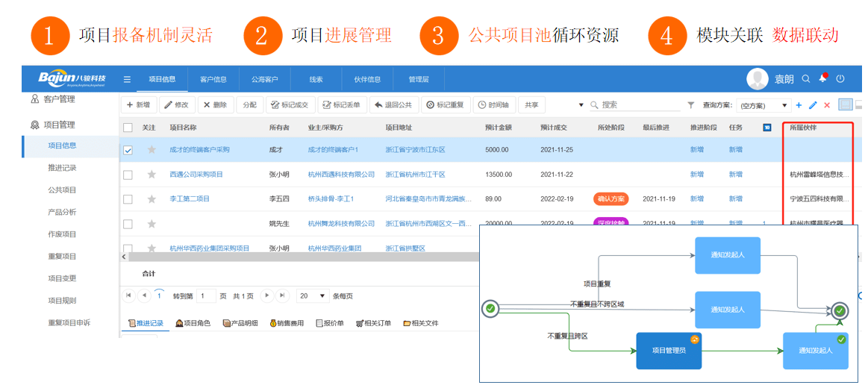Open the 产品明细 tab below the table
868x385 pixels.
pyautogui.click(x=240, y=323)
